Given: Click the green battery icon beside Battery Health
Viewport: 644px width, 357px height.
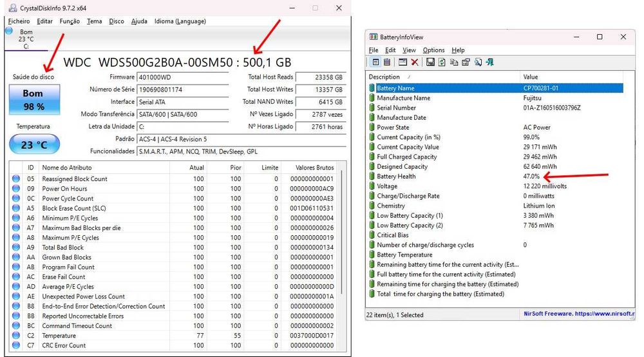Looking at the screenshot, I should click(372, 177).
